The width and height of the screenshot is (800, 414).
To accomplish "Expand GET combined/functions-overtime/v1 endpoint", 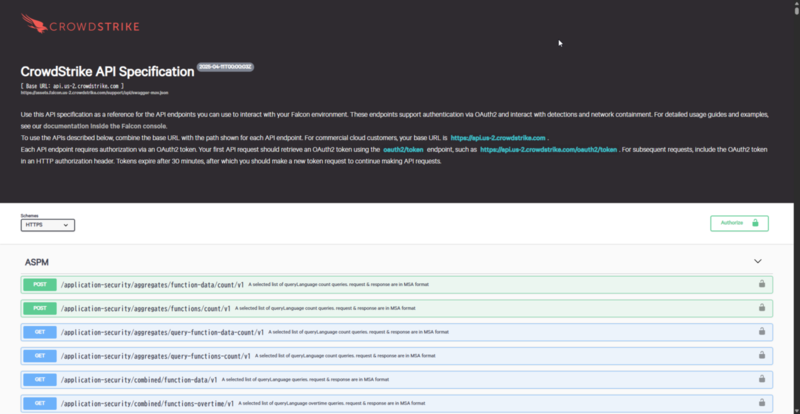I will [x=397, y=403].
